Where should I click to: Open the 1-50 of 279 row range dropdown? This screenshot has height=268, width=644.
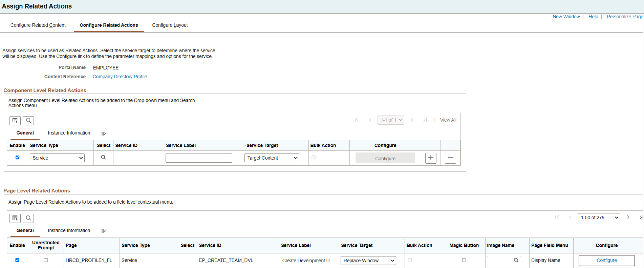point(599,218)
